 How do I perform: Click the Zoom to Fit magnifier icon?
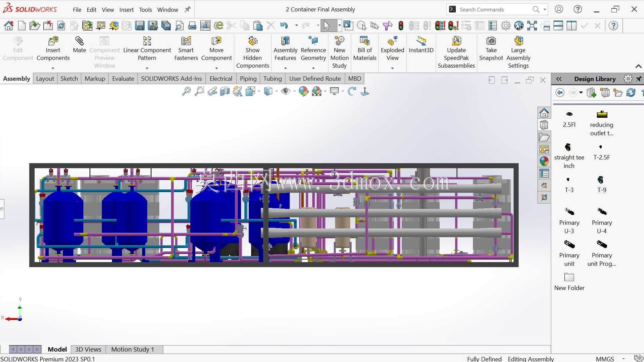point(186,92)
